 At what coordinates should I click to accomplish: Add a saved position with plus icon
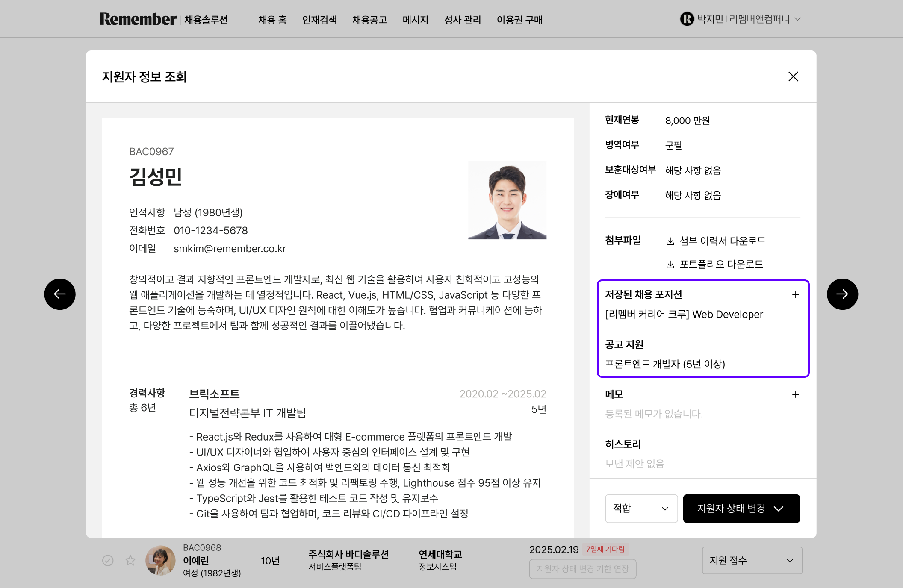click(x=795, y=294)
